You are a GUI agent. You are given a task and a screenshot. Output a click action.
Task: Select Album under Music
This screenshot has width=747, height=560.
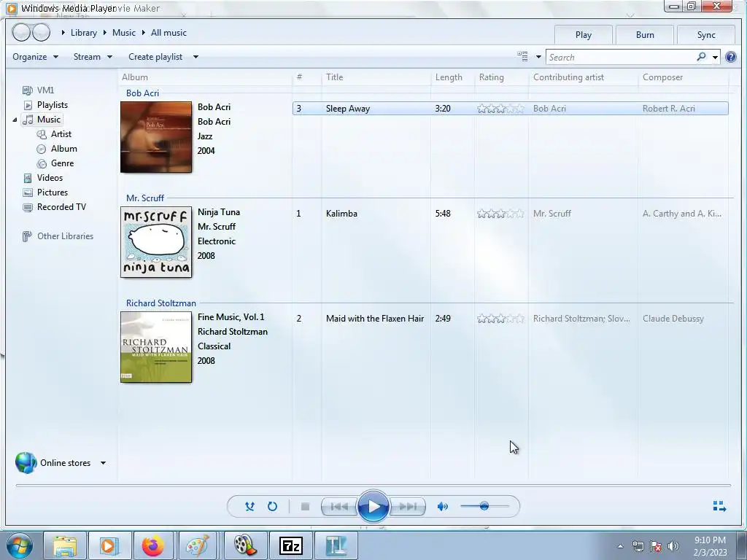(57, 149)
